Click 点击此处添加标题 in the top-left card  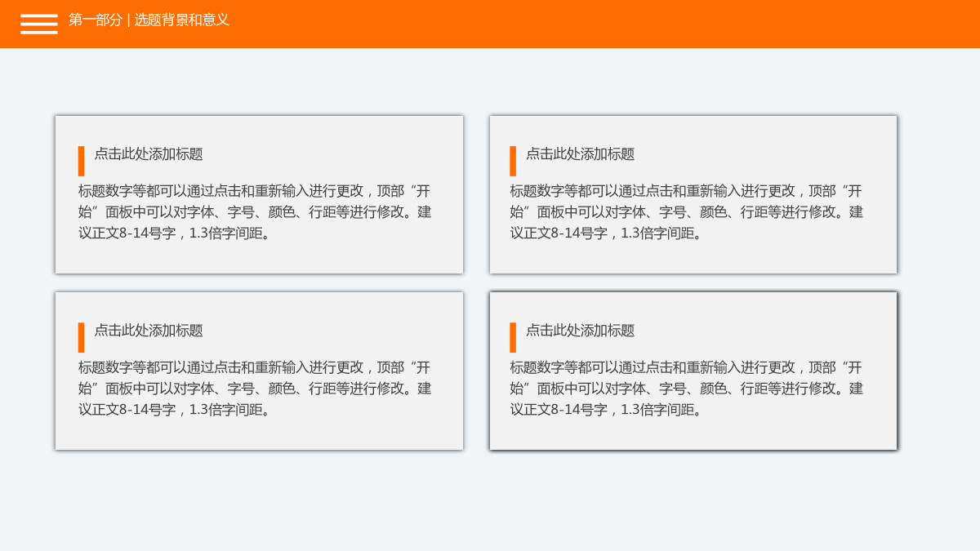click(149, 154)
